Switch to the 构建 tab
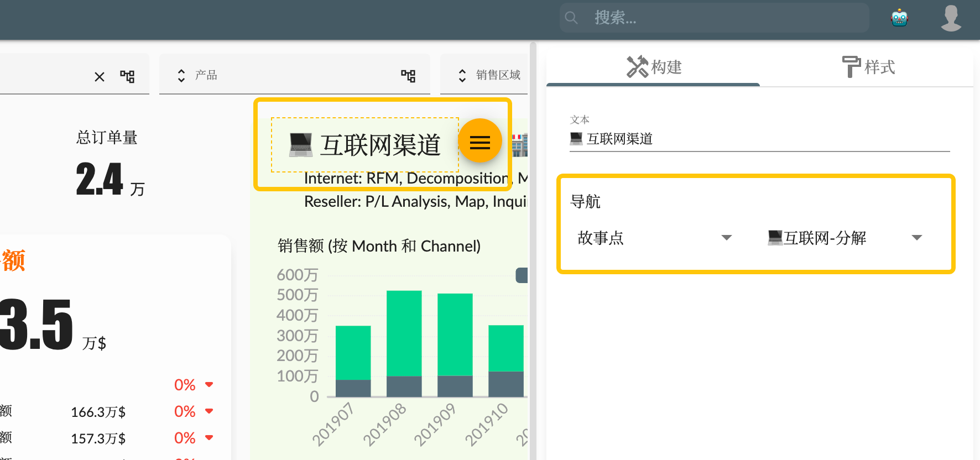The height and width of the screenshot is (460, 980). click(654, 67)
